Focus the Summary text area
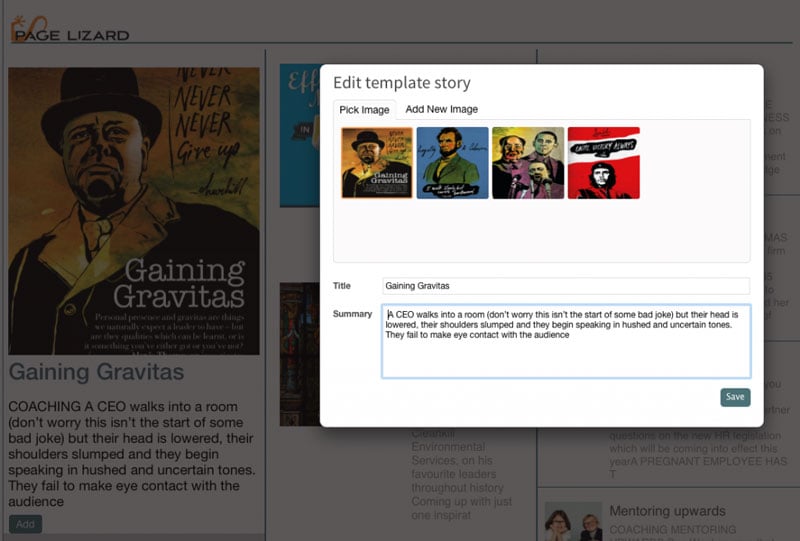 566,341
